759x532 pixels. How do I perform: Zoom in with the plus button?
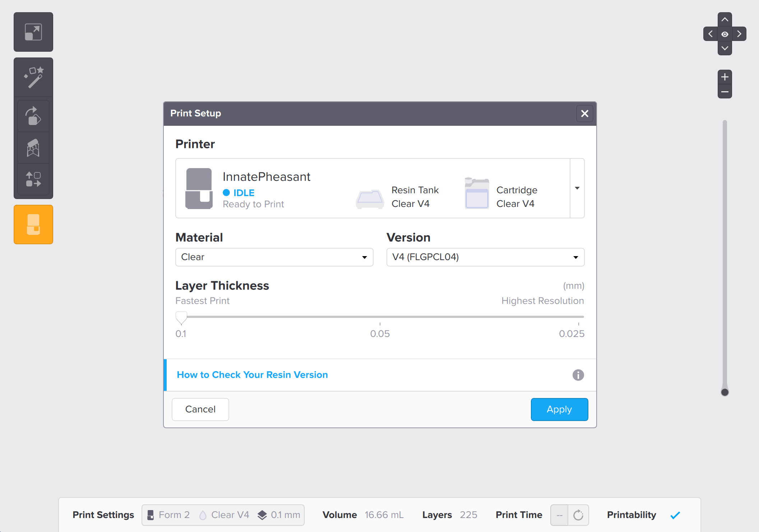(x=725, y=77)
